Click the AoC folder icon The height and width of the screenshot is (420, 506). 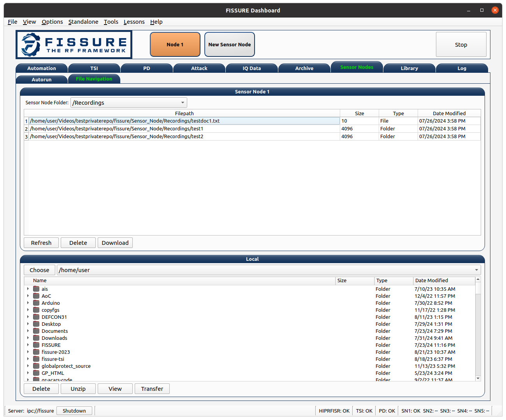coord(36,296)
